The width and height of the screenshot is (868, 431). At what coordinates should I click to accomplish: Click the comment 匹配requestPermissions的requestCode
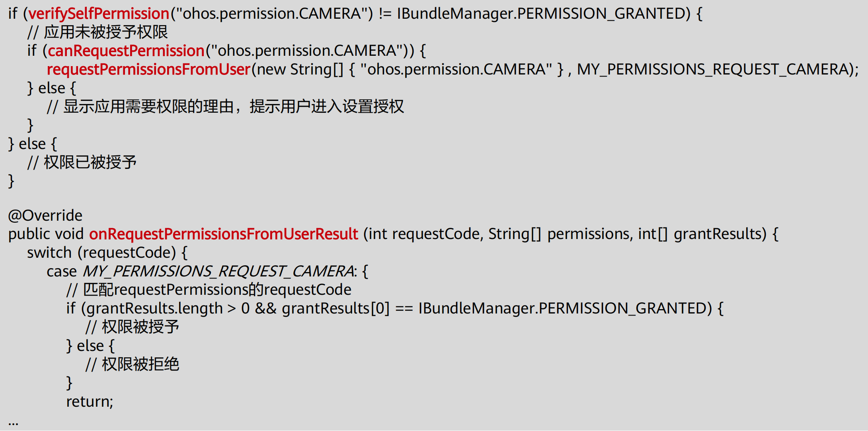[x=209, y=290]
